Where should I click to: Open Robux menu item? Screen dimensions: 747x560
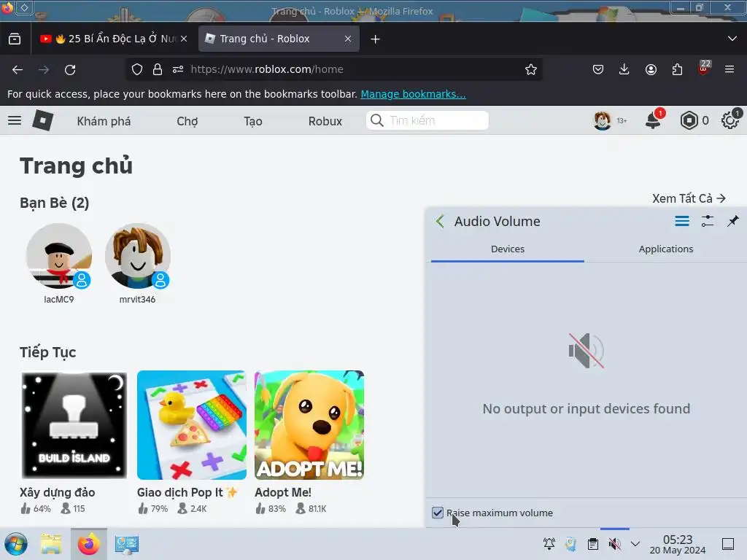pyautogui.click(x=325, y=122)
